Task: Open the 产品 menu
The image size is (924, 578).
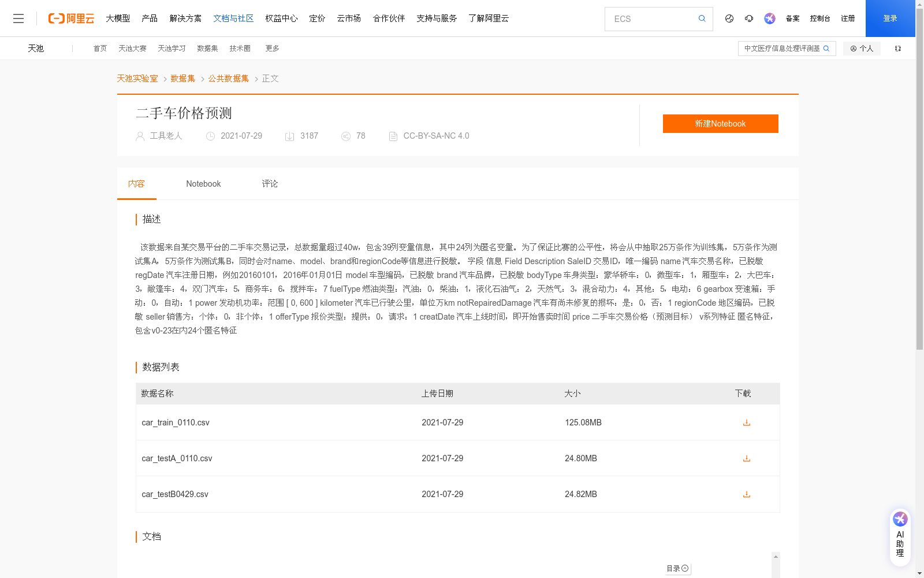Action: (x=150, y=18)
